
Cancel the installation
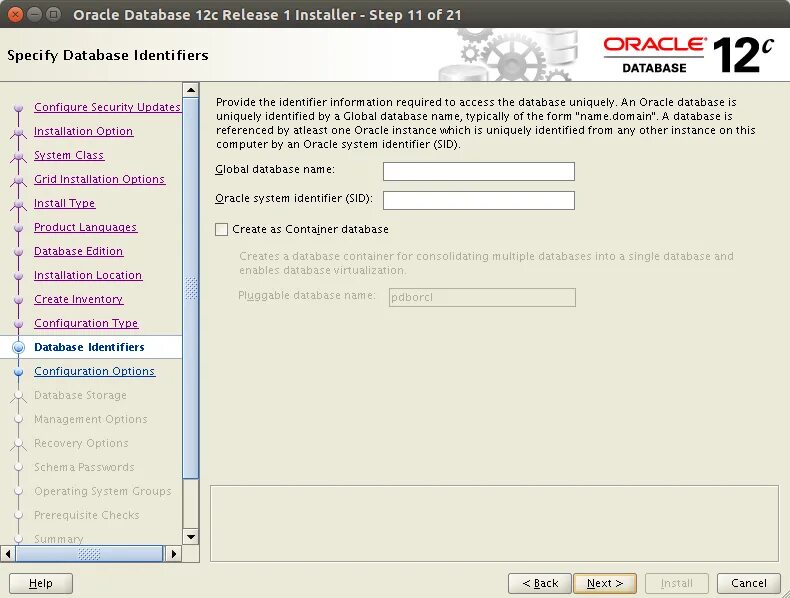[749, 583]
